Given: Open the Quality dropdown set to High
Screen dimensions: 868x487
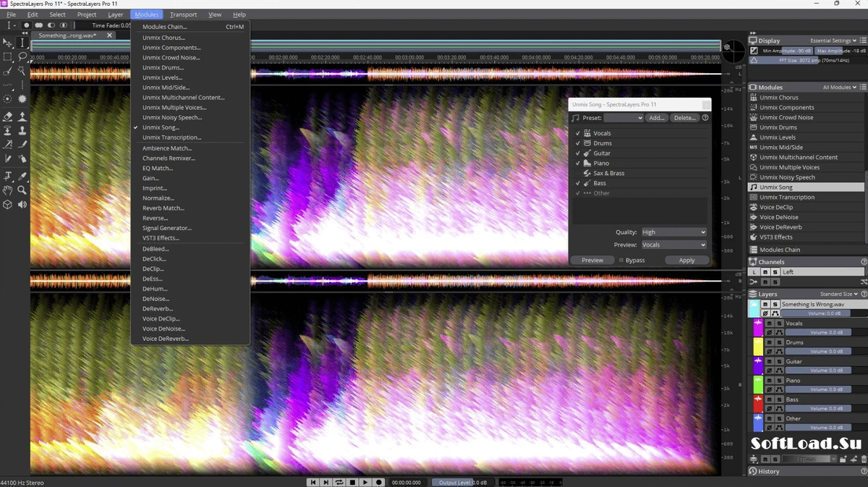Looking at the screenshot, I should point(673,232).
